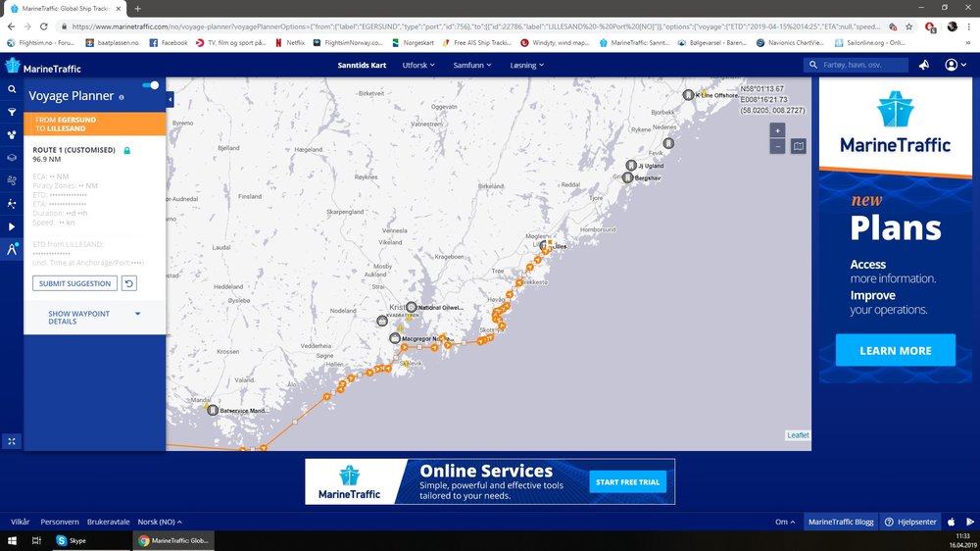Viewport: 980px width, 551px height.
Task: Open a new Chrome tab
Action: [137, 9]
